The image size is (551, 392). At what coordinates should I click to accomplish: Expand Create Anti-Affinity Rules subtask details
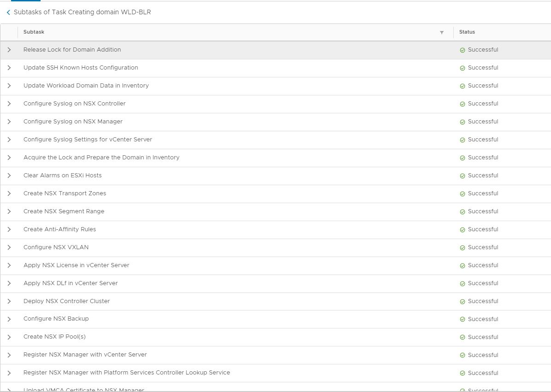point(9,229)
